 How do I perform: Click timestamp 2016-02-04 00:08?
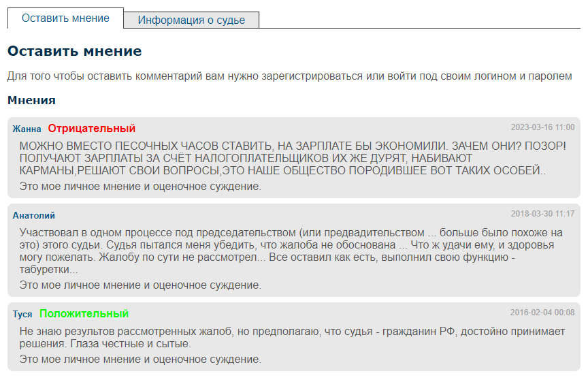point(542,312)
